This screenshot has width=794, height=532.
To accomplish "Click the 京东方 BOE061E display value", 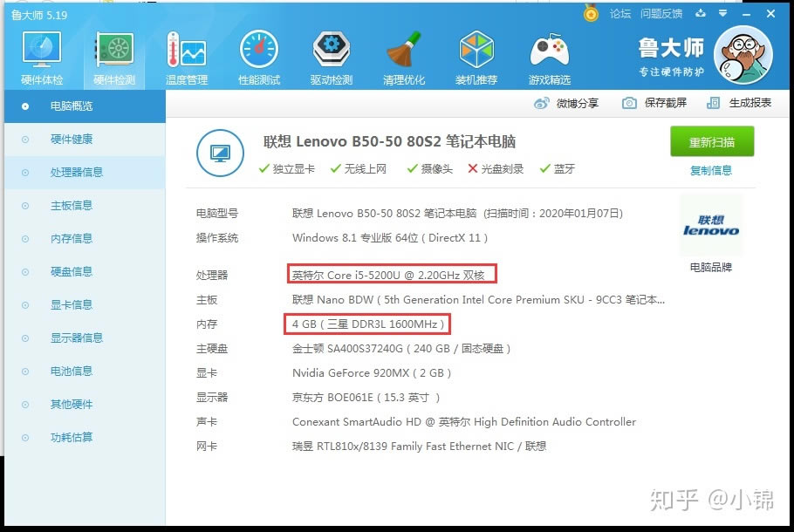I will (366, 398).
